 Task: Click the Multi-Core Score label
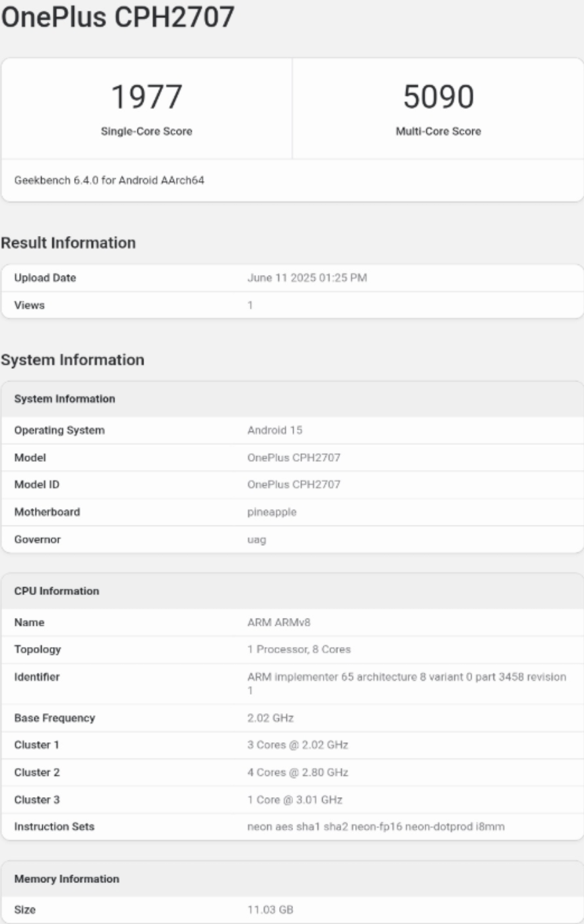click(x=438, y=131)
